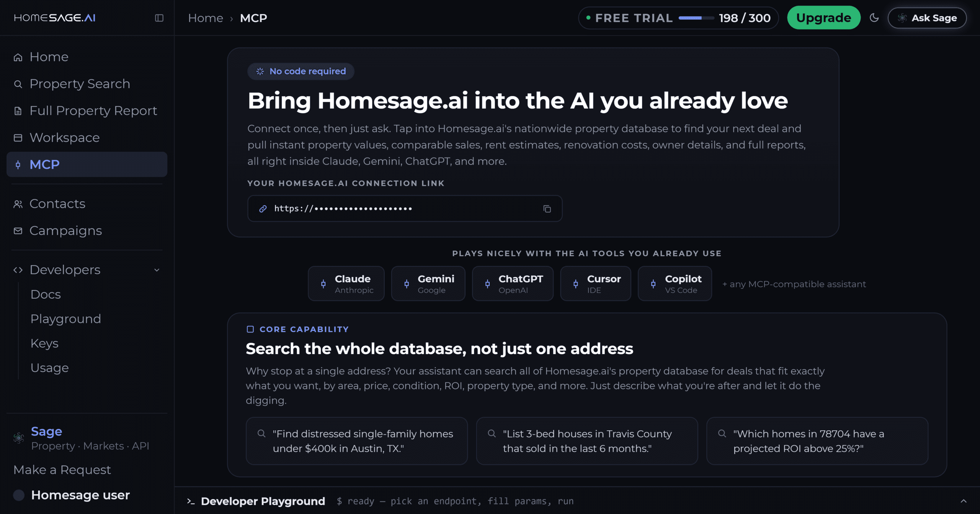The height and width of the screenshot is (514, 980).
Task: Click the Full Property Report document icon
Action: pyautogui.click(x=18, y=111)
